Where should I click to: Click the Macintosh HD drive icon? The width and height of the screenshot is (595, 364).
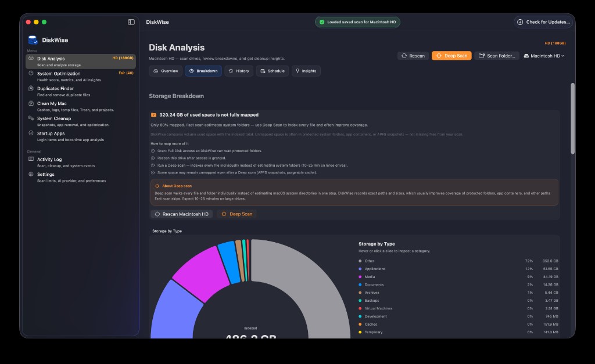pyautogui.click(x=526, y=56)
